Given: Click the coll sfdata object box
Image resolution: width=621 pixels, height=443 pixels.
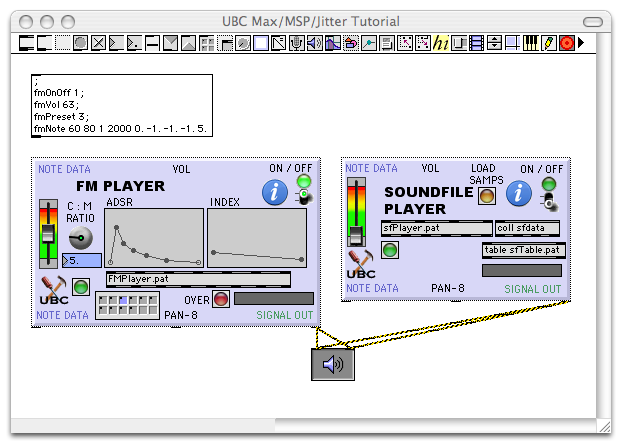Looking at the screenshot, I should click(528, 228).
